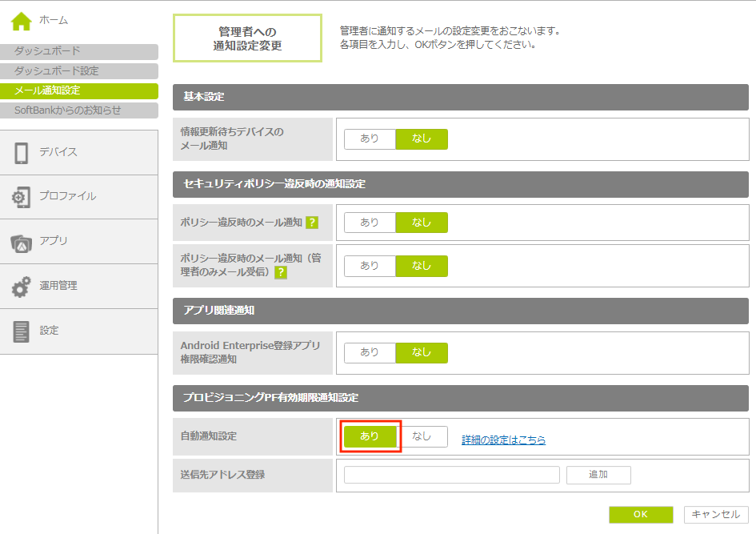Click the 詳細の設定はこちら link
Viewport: 756px width, 534px height.
tap(503, 440)
